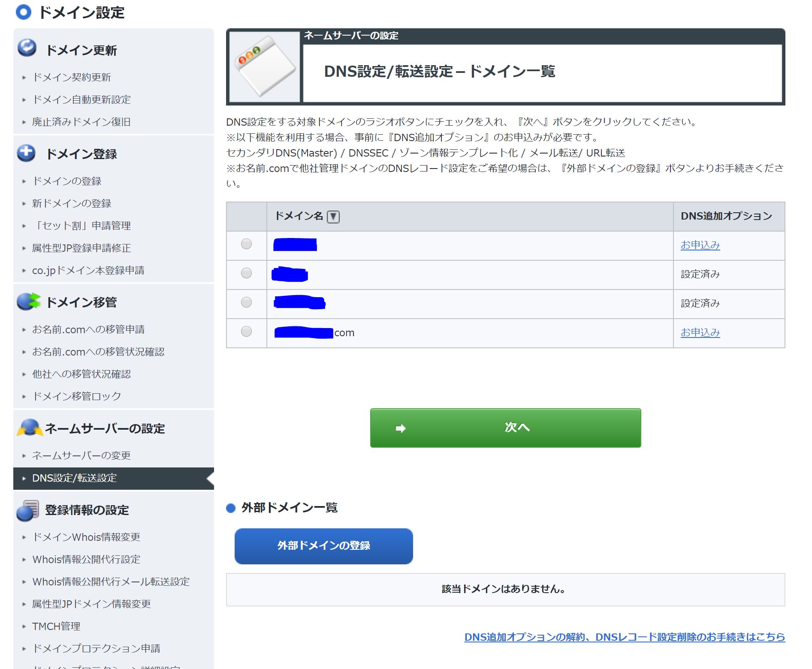The width and height of the screenshot is (812, 669).
Task: Click the ネームサーバーの設定 sidebar icon
Action: tap(29, 428)
